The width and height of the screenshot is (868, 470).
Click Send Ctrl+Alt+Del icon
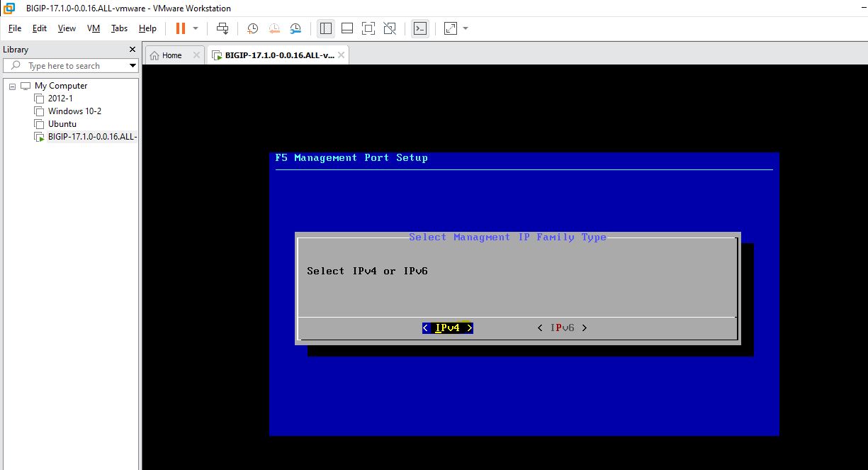(x=222, y=28)
